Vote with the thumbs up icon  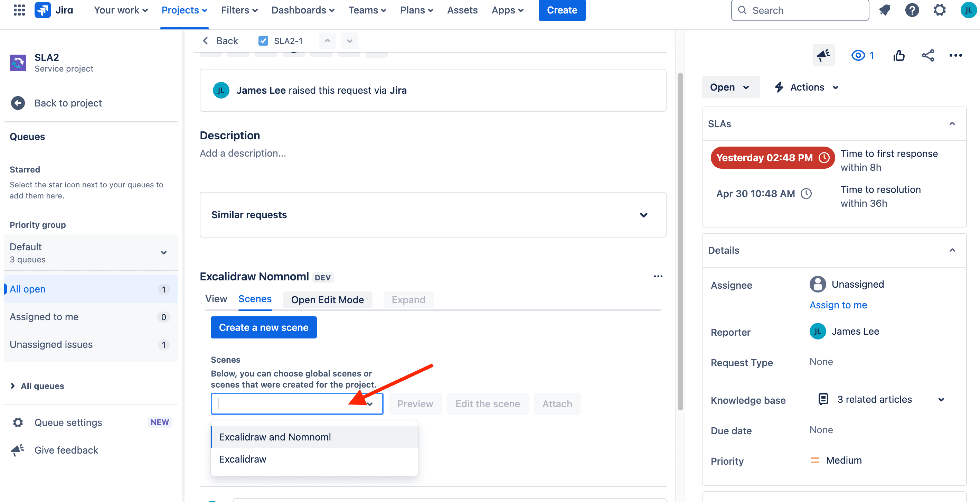(x=899, y=56)
